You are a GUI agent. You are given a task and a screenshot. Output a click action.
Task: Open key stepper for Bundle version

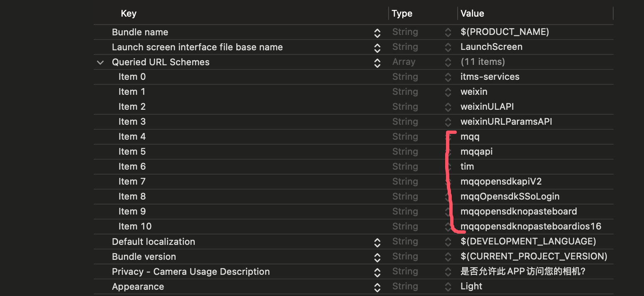click(377, 257)
